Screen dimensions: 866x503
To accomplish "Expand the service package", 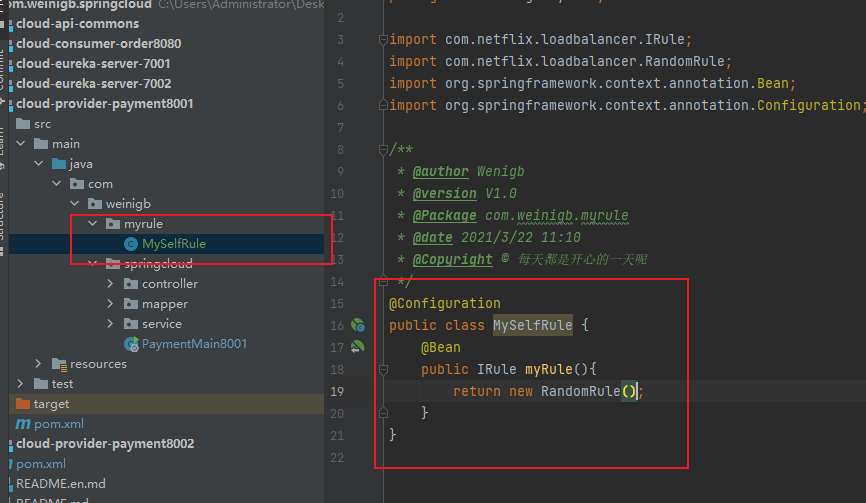I will 110,324.
